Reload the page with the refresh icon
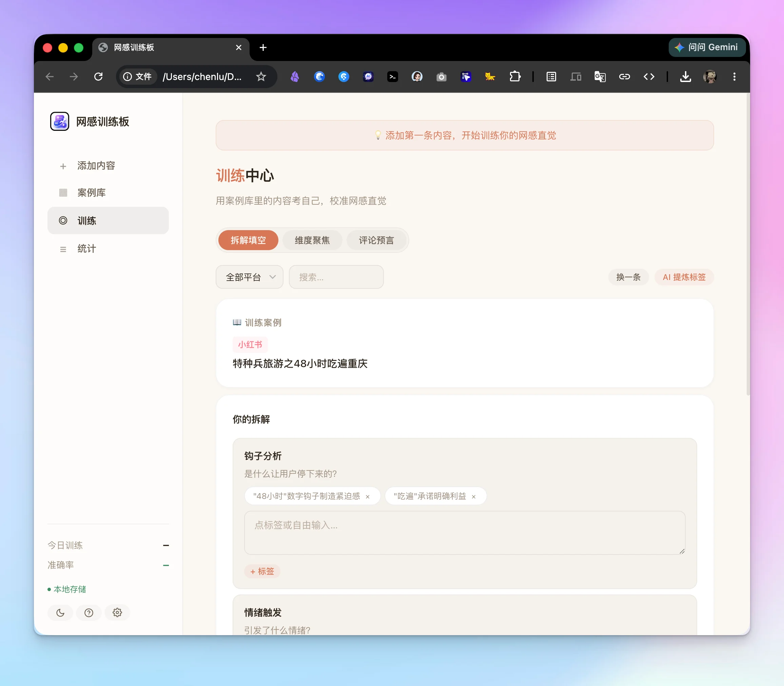Image resolution: width=784 pixels, height=686 pixels. (98, 77)
